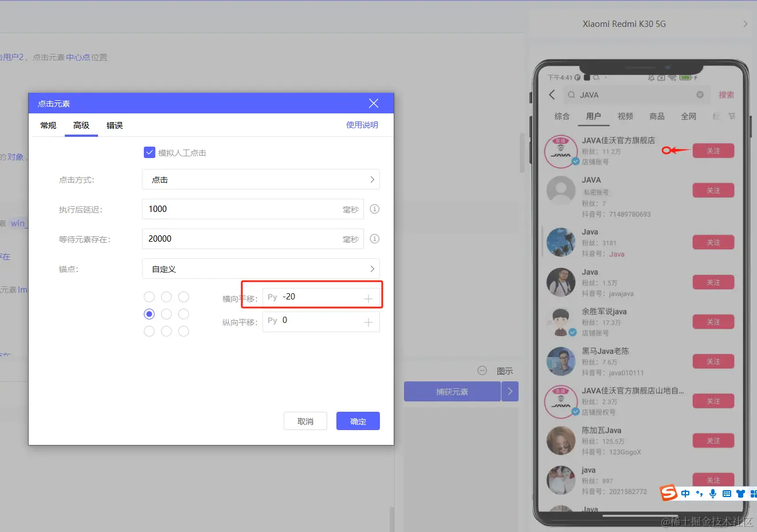757x532 pixels.
Task: Open avatar of 余胜军说java
Action: click(561, 322)
